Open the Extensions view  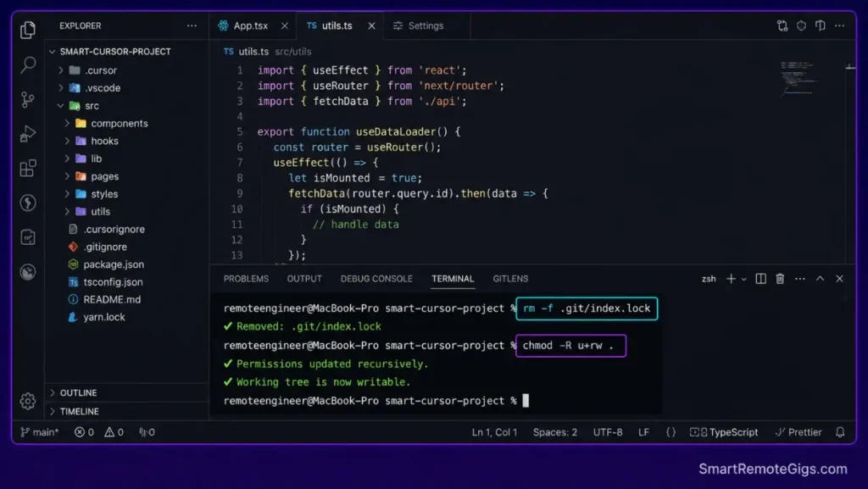coord(28,168)
